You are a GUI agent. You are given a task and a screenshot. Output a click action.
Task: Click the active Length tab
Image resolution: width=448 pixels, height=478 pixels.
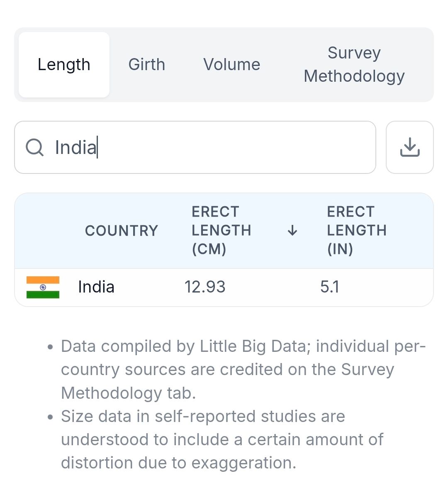[x=64, y=65]
